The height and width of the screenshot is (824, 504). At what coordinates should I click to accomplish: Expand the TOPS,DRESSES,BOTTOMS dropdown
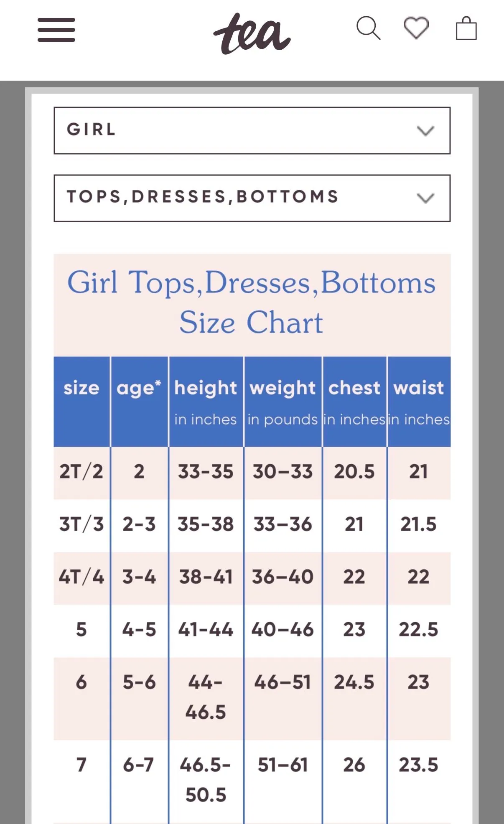tap(252, 198)
